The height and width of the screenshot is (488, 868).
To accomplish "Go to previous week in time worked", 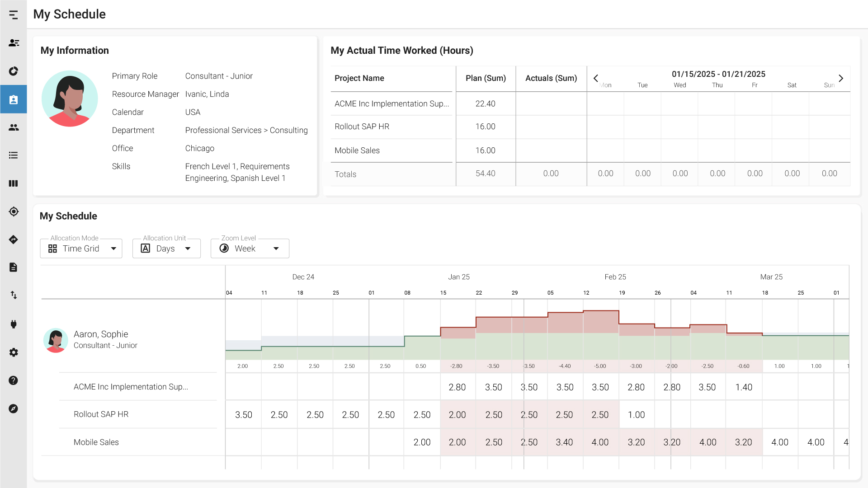I will [x=596, y=78].
